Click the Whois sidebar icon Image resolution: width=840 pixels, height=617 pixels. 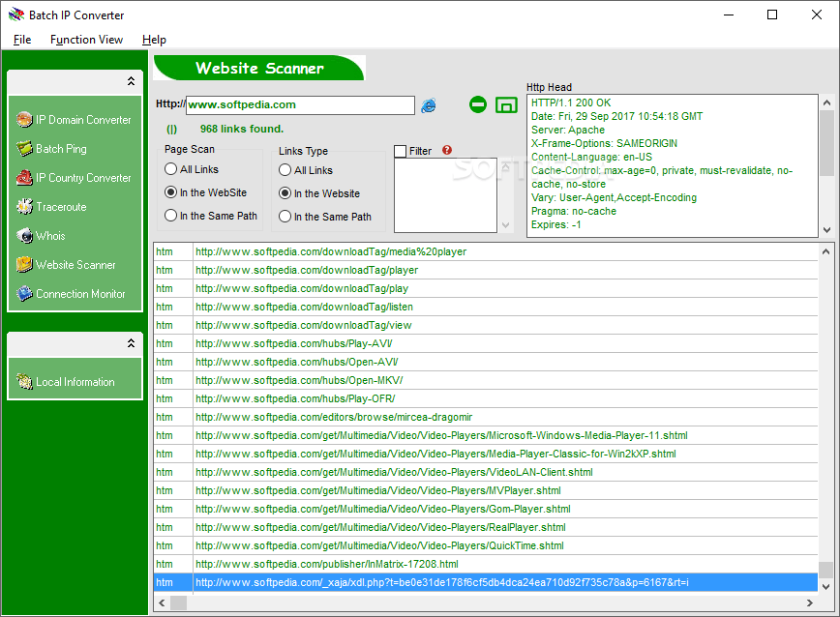pyautogui.click(x=24, y=235)
